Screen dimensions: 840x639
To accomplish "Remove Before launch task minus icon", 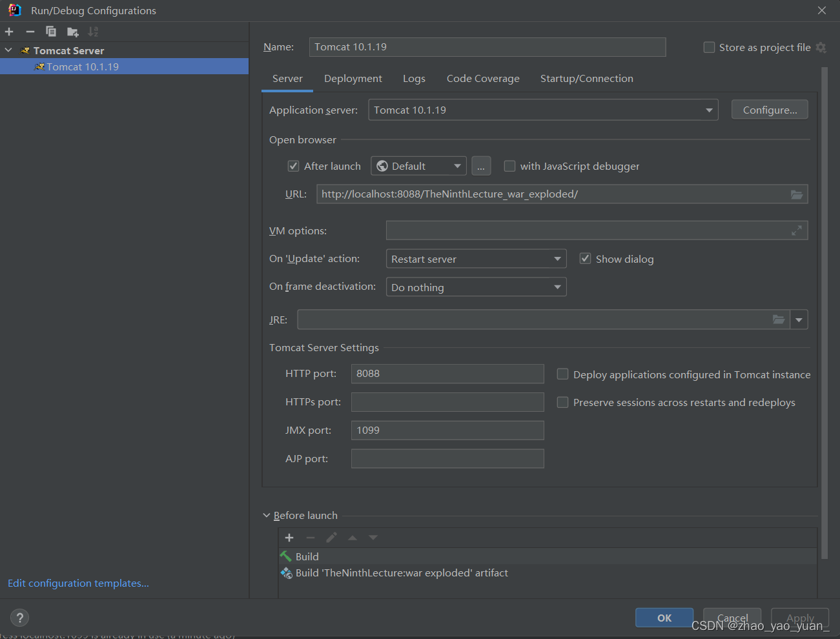I will (311, 538).
